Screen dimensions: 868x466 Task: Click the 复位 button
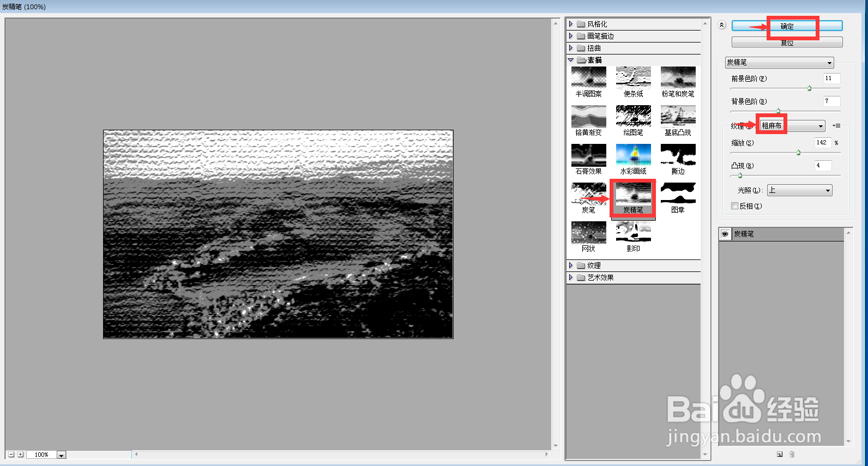tap(787, 43)
